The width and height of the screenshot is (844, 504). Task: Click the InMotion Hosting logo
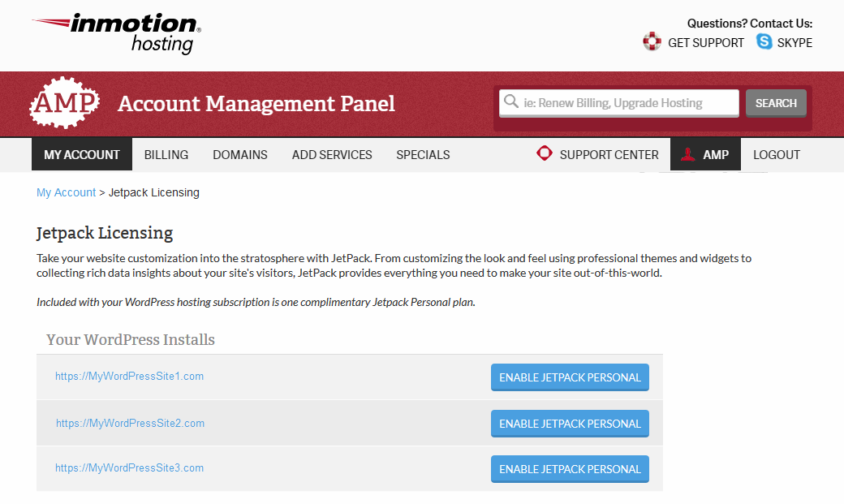116,33
